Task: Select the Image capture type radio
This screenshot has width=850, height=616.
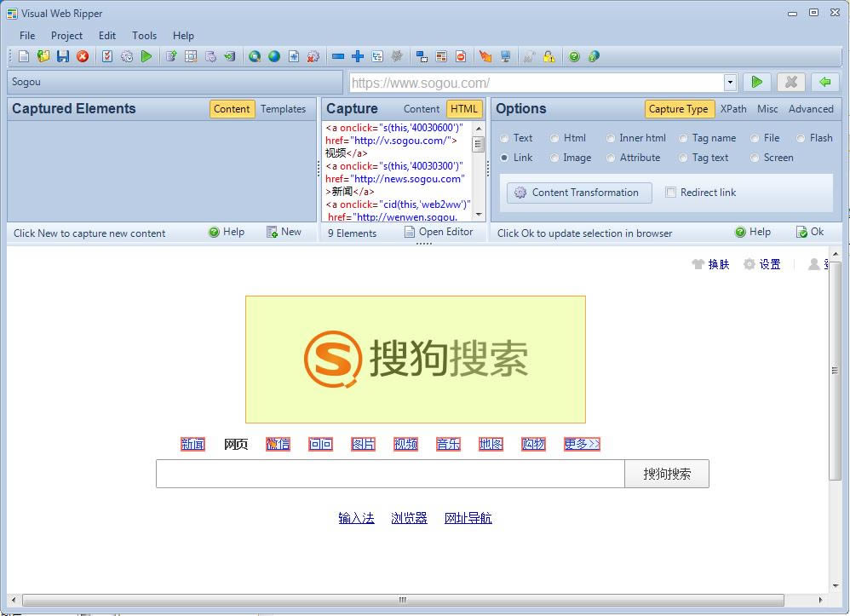Action: click(x=554, y=158)
